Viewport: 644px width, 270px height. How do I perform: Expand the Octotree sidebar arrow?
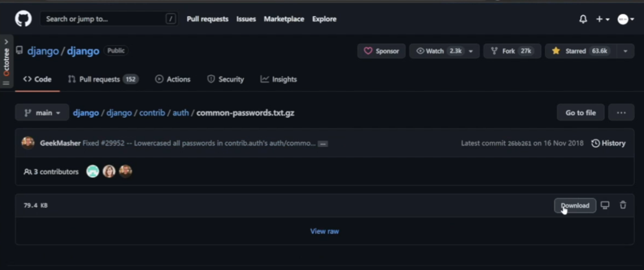(6, 42)
